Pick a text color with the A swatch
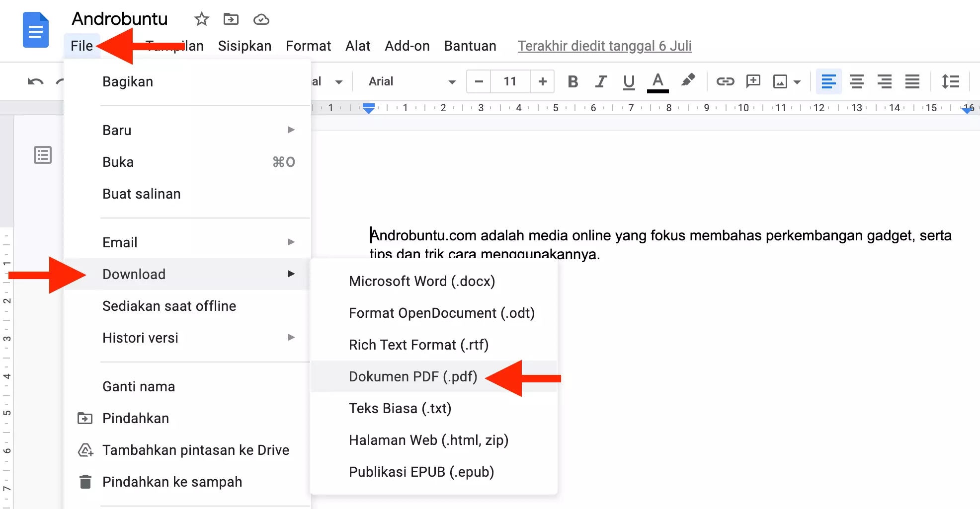The image size is (980, 509). [x=657, y=81]
